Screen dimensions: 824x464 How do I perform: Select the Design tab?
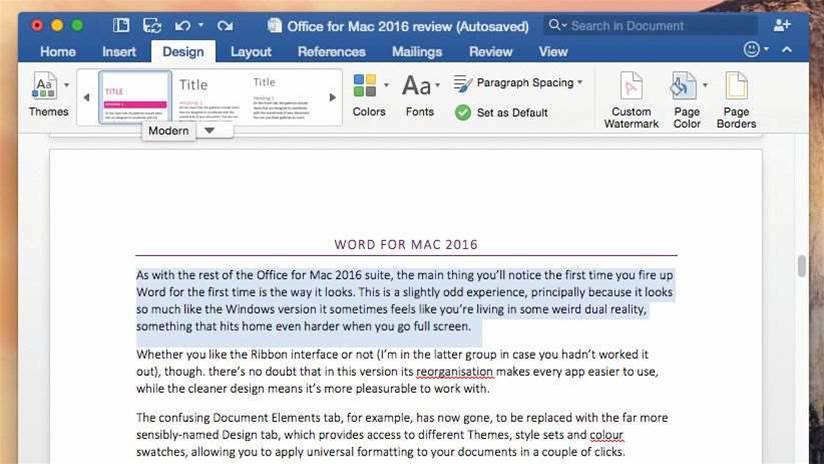click(x=183, y=51)
